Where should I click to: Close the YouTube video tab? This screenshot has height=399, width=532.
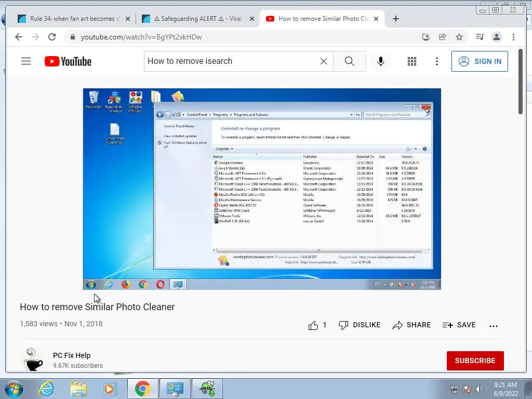pos(376,19)
